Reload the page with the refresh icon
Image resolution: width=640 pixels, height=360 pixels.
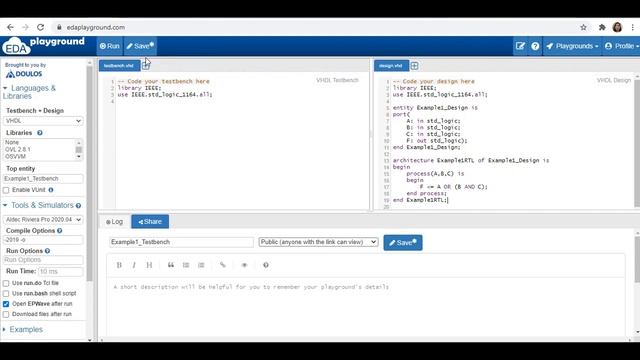pyautogui.click(x=40, y=27)
